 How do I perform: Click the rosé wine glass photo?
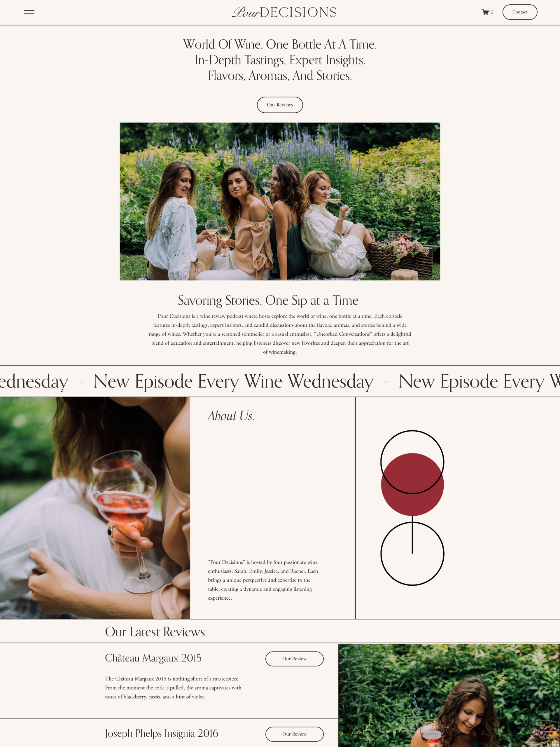pos(95,508)
